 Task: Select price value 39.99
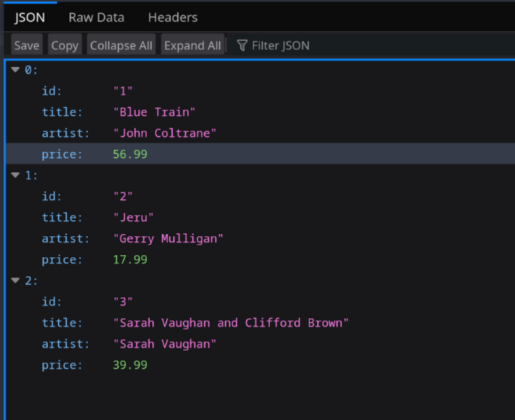click(x=130, y=365)
